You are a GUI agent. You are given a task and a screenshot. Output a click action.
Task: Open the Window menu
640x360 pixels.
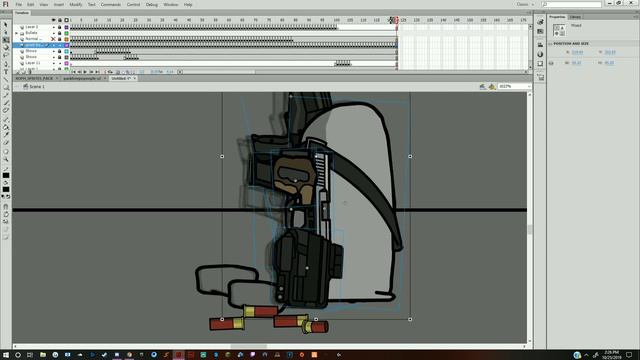[x=171, y=4]
